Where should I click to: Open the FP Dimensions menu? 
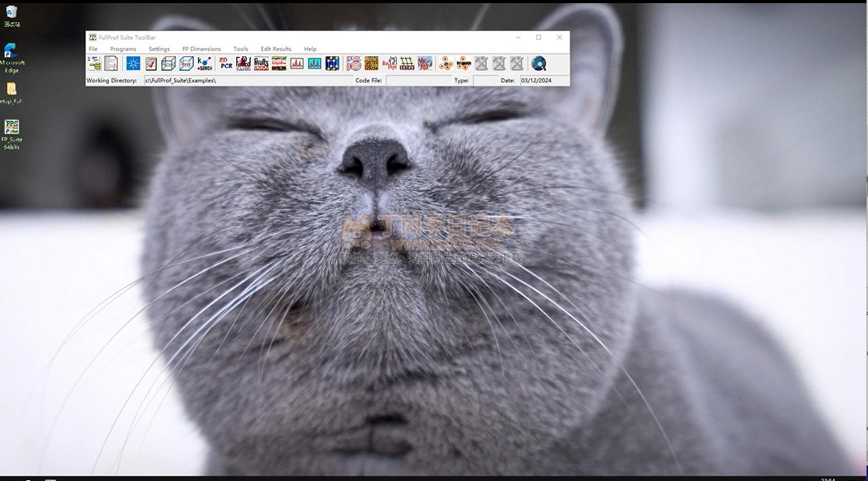click(201, 49)
